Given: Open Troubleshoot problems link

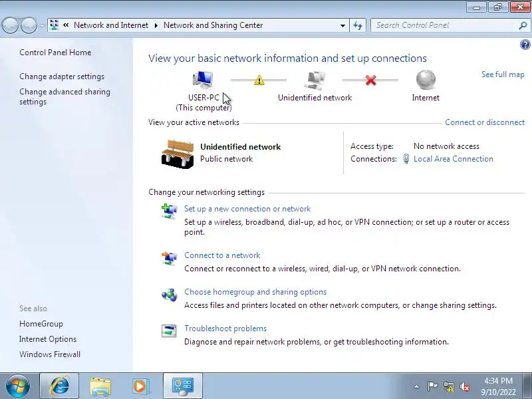Looking at the screenshot, I should (225, 329).
